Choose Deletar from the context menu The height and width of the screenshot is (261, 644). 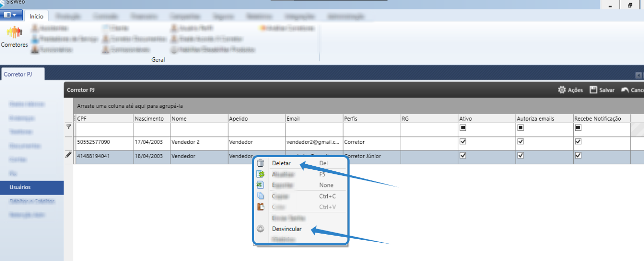281,163
